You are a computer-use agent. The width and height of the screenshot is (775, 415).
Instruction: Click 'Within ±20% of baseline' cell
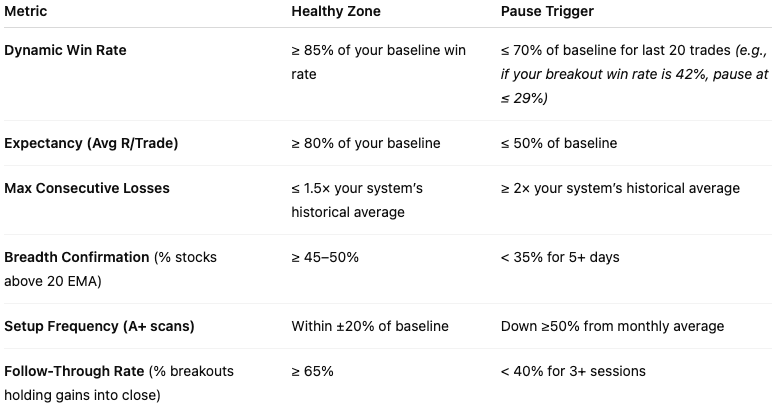pos(370,326)
